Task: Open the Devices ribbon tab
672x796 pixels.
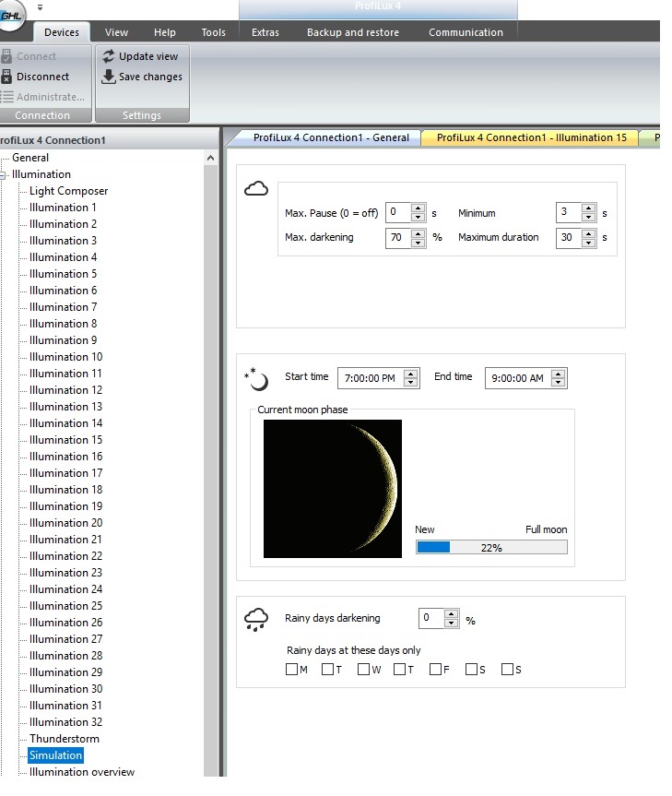Action: pos(62,32)
